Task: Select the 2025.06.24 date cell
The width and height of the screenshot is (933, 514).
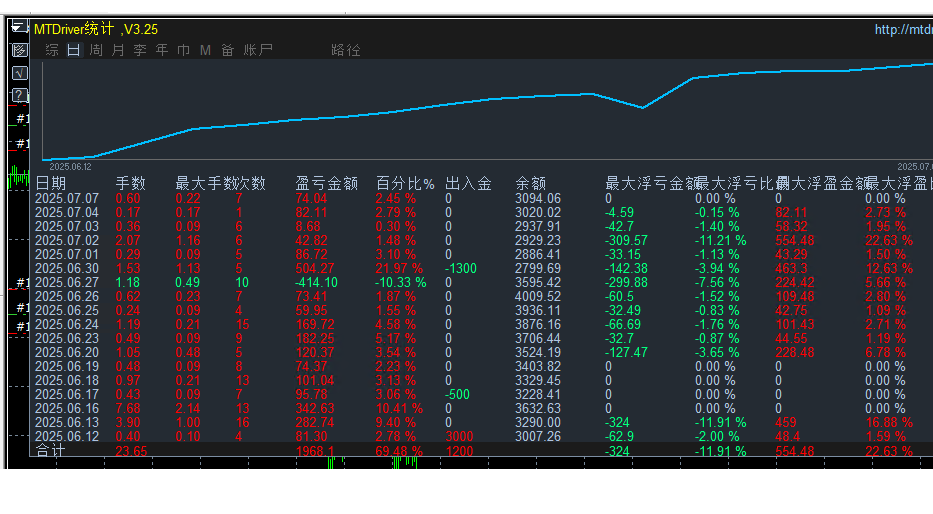Action: 67,324
